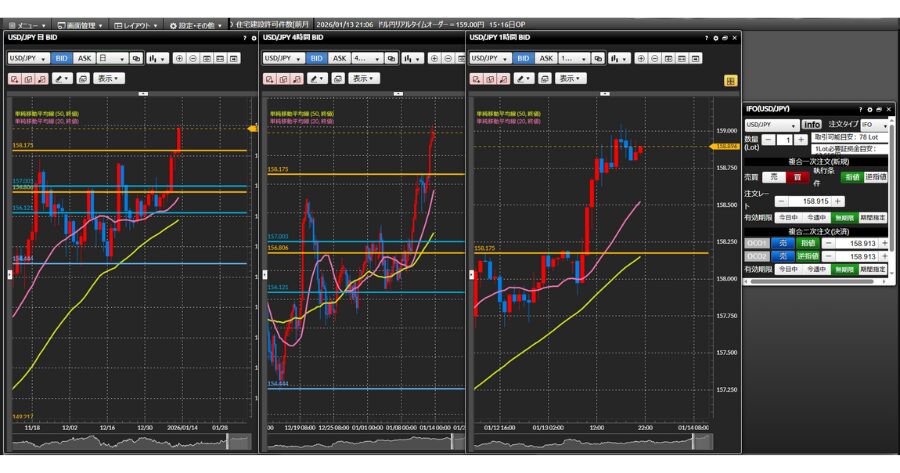Expand USD/JPY currency pair dropdown in IFO panel
This screenshot has width=900, height=473.
click(771, 125)
